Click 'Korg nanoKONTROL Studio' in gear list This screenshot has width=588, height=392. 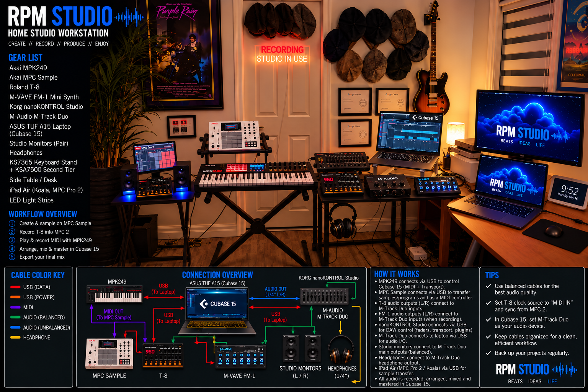pos(46,107)
